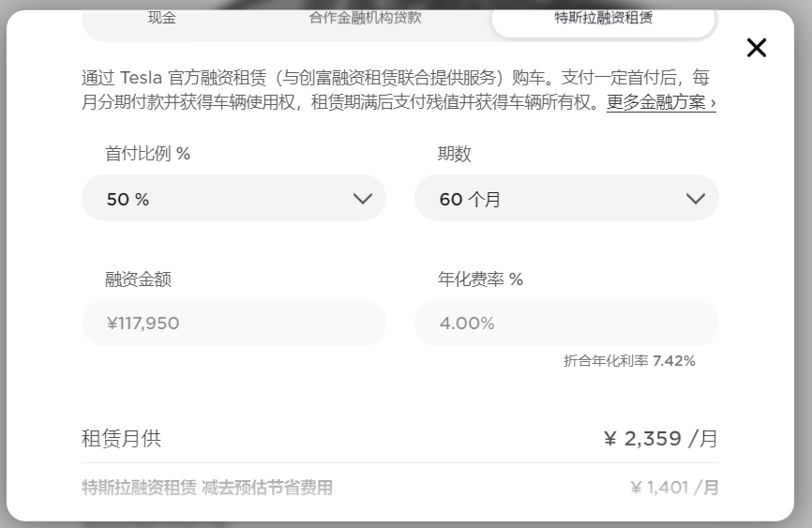
Task: Click the 租赁月供 row label
Action: click(x=121, y=439)
